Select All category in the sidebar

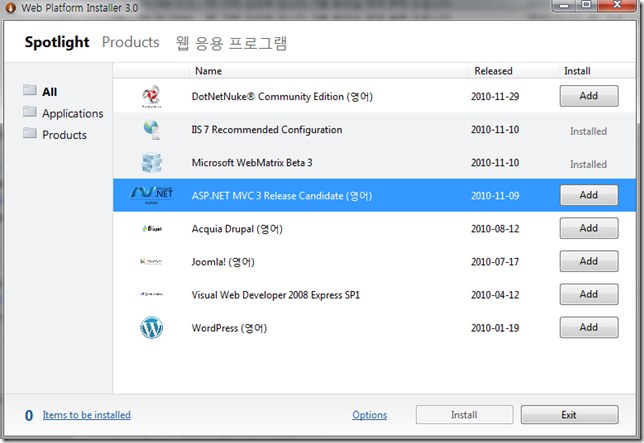point(49,92)
